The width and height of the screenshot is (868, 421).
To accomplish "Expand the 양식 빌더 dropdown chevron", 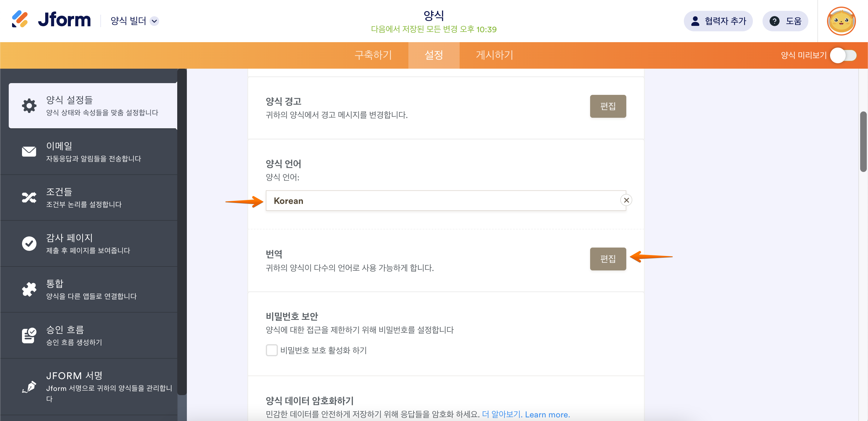I will point(154,21).
